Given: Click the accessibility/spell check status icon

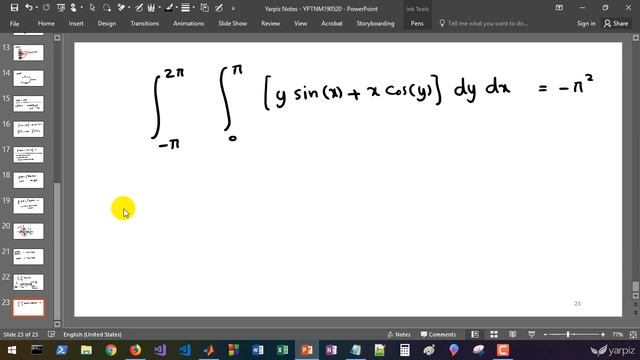Looking at the screenshot, I should (x=51, y=334).
